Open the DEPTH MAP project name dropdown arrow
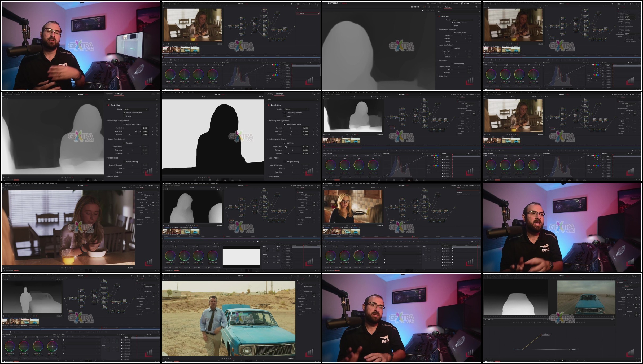643x364 pixels. click(x=340, y=3)
